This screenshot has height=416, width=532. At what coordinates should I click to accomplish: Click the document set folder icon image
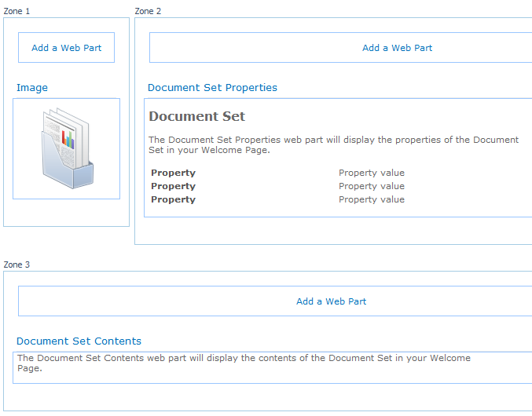click(67, 148)
